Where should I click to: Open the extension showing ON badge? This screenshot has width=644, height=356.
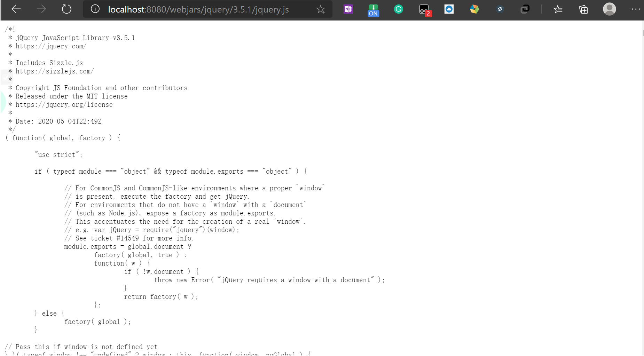pyautogui.click(x=373, y=10)
